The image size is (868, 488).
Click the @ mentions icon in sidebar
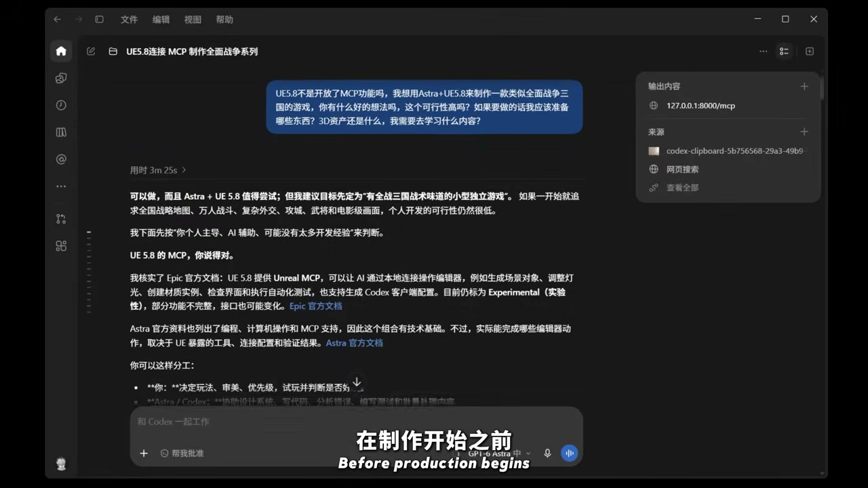pyautogui.click(x=61, y=159)
